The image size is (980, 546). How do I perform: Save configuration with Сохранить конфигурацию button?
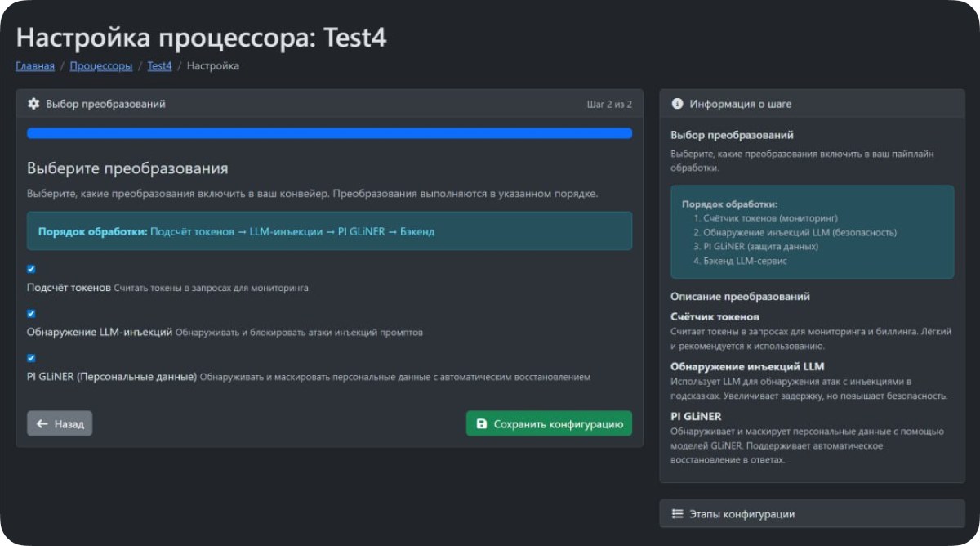pyautogui.click(x=549, y=423)
